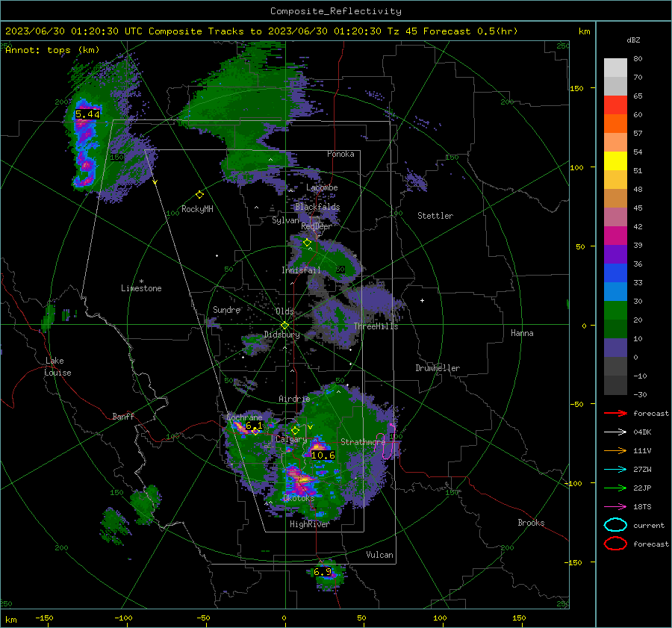Click the Lacombe city label

322,187
